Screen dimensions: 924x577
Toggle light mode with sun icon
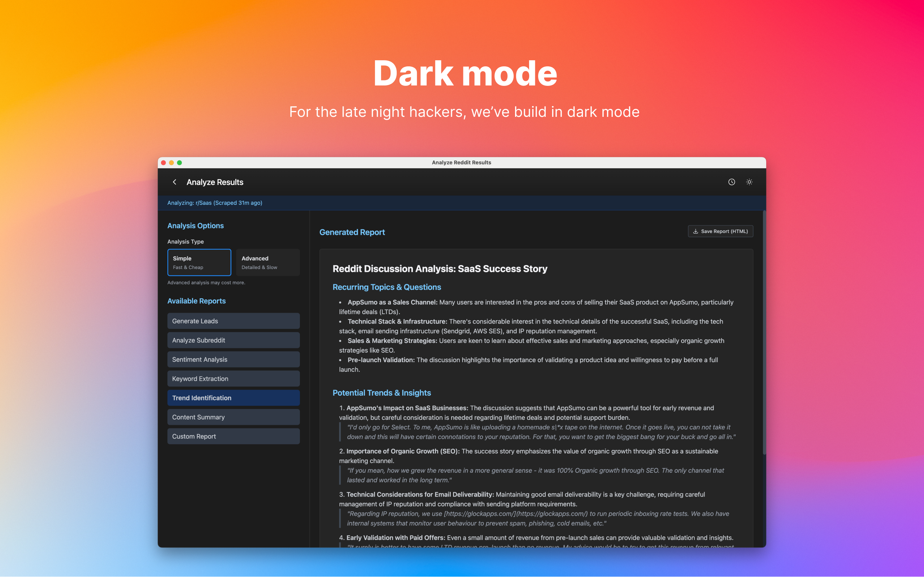(x=749, y=182)
